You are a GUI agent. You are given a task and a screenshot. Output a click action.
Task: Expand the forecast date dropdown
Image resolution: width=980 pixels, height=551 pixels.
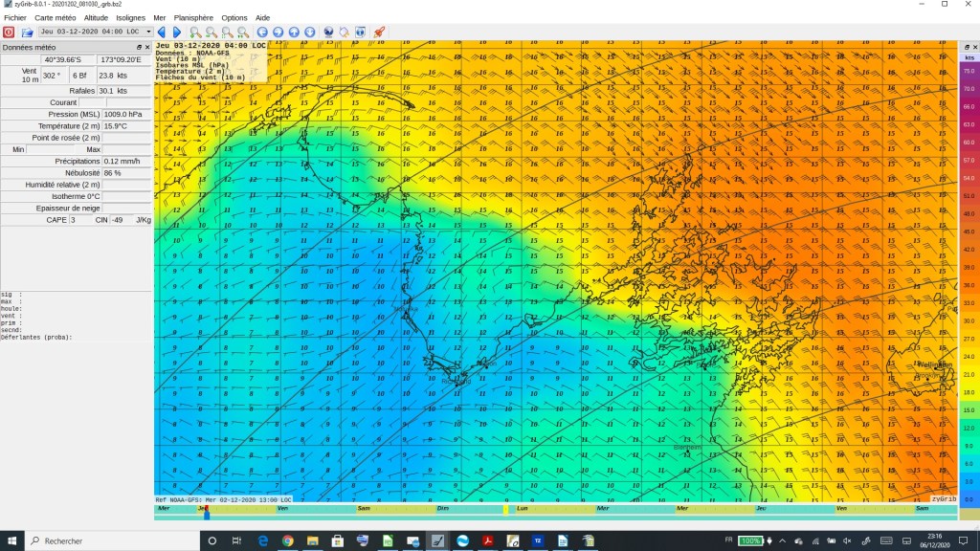point(148,32)
